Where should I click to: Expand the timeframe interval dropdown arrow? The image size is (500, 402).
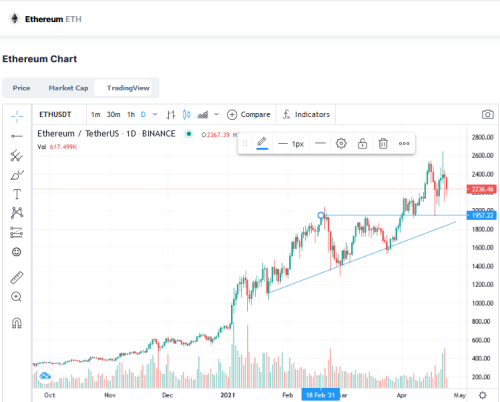[x=155, y=114]
